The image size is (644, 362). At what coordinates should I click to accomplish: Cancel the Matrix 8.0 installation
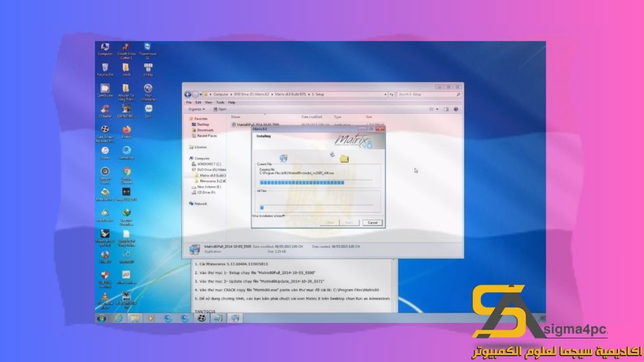(372, 222)
